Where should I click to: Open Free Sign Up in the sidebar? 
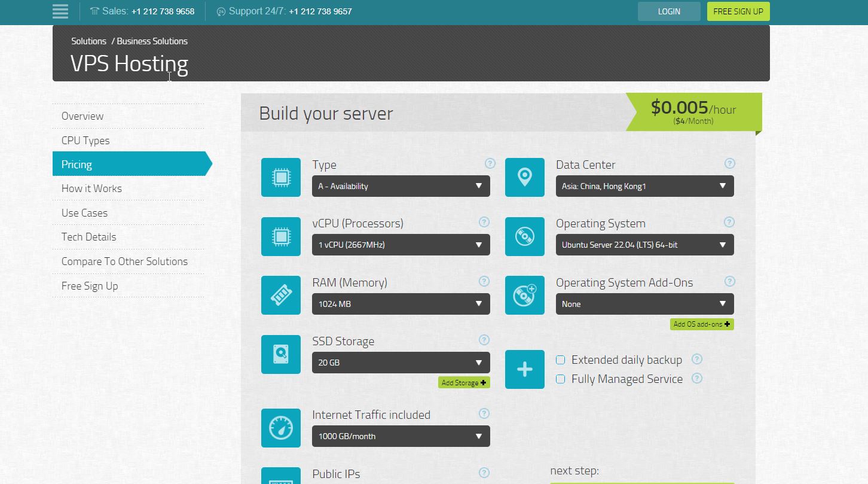(x=90, y=286)
